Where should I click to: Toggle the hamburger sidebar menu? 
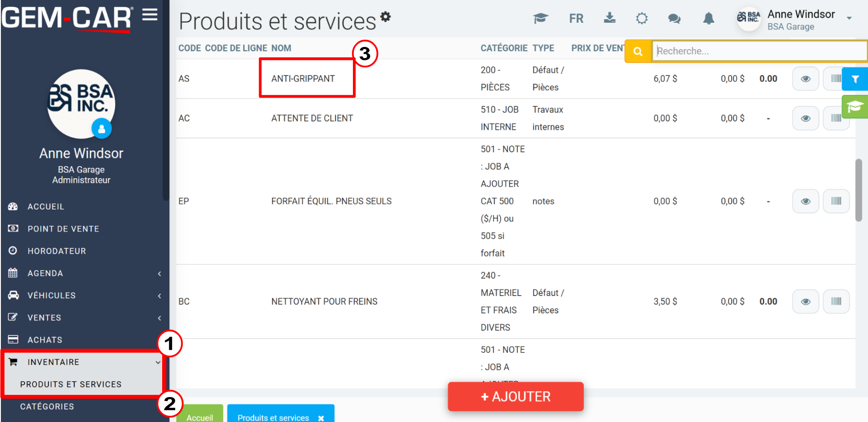150,15
